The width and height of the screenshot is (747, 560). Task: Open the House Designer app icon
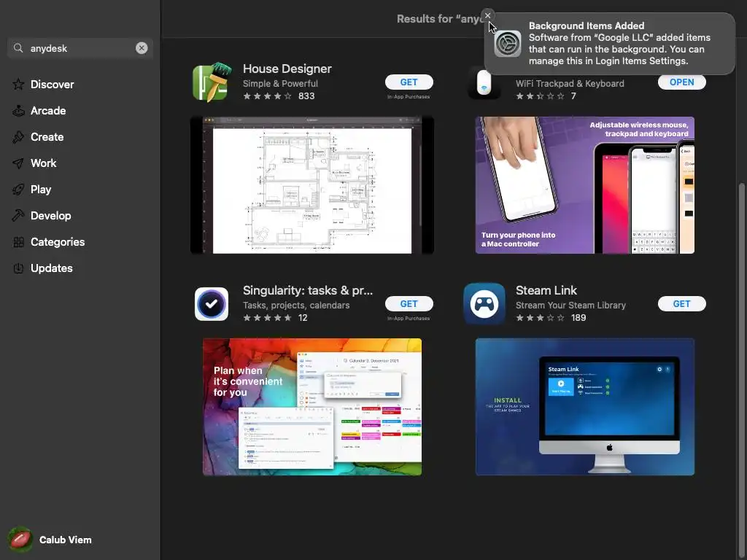[212, 82]
